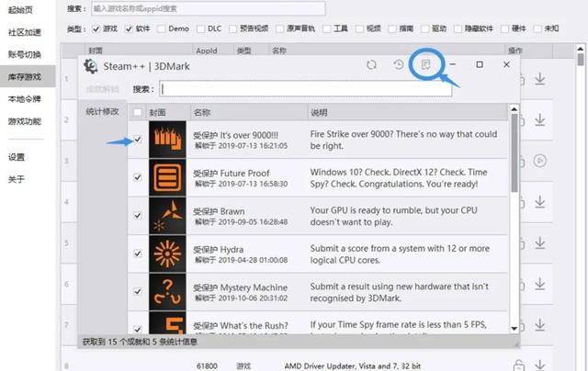The image size is (588, 371).
Task: Toggle the select-all header checkbox
Action: (138, 112)
